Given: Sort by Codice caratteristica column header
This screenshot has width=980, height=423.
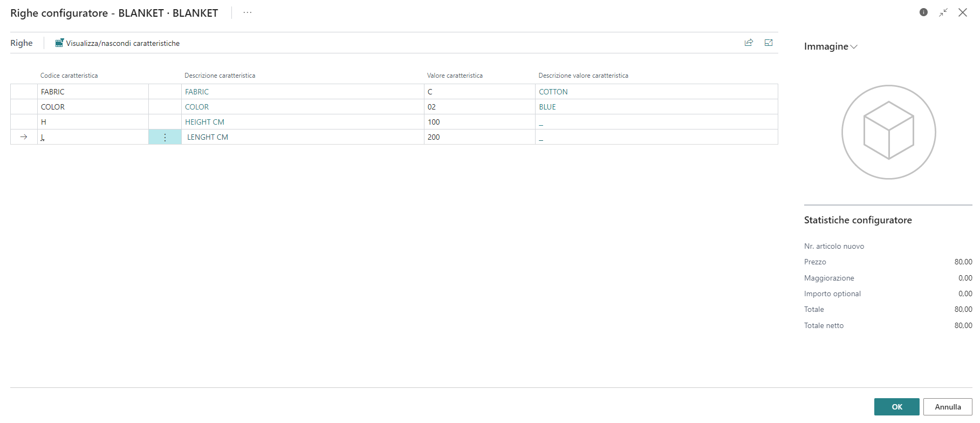Looking at the screenshot, I should tap(69, 76).
